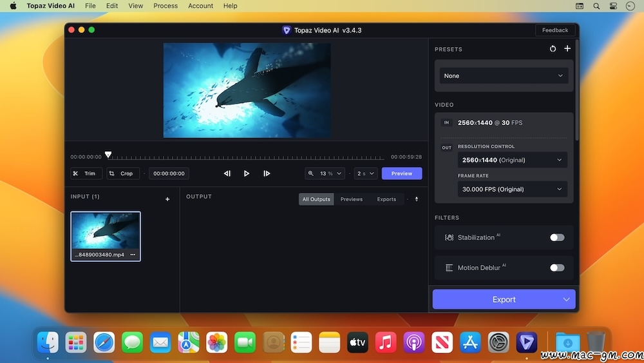Open Messages in the dock
Image resolution: width=644 pixels, height=363 pixels.
click(x=132, y=342)
